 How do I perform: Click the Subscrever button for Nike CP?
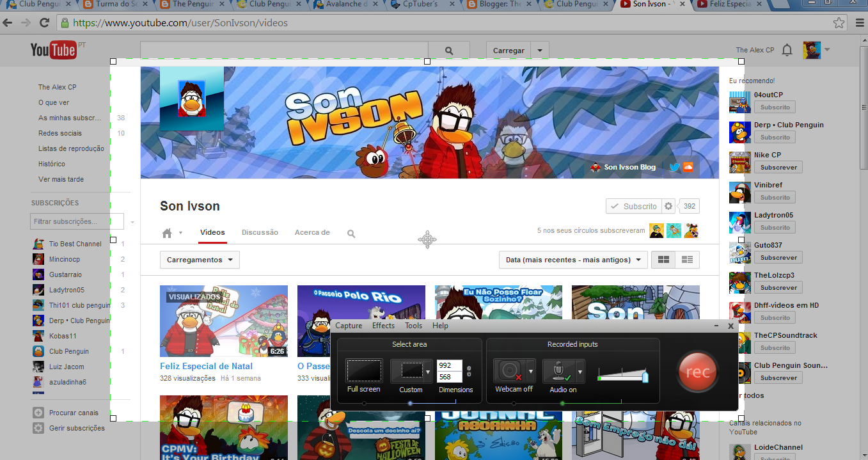coord(778,167)
